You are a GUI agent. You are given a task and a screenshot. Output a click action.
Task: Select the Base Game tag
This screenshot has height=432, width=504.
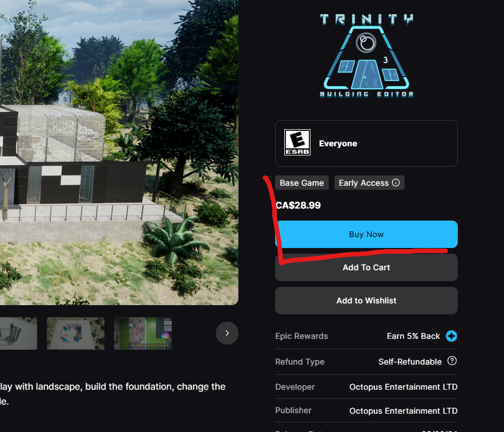click(x=302, y=183)
